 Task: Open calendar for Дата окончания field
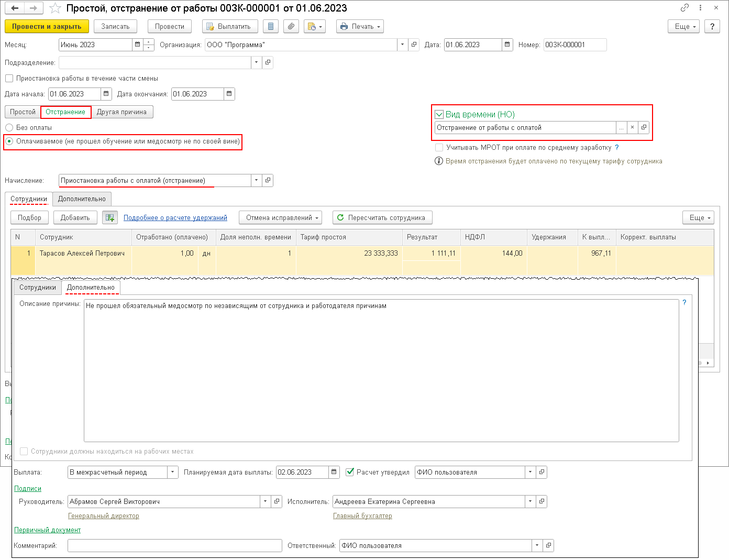229,94
